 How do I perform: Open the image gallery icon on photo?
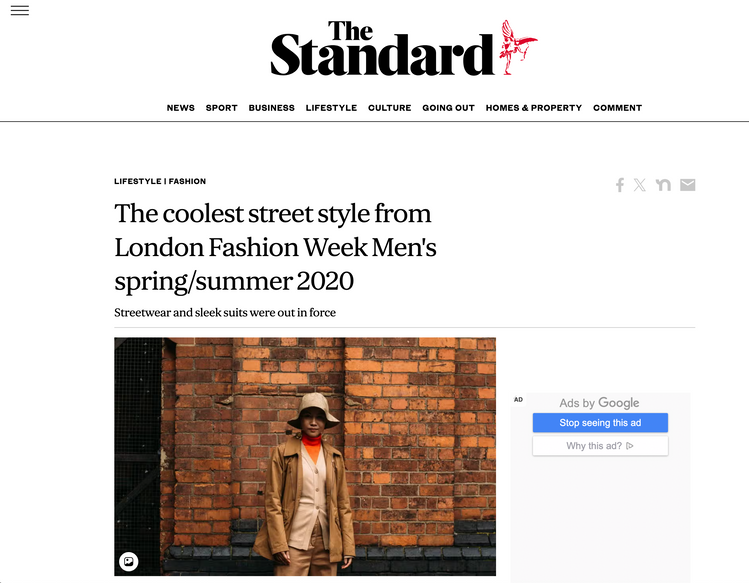tap(128, 561)
